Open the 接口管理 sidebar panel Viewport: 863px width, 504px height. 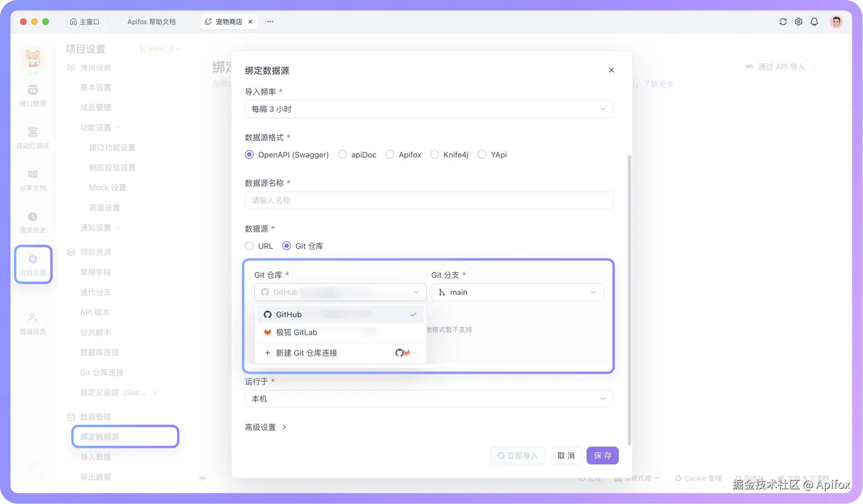tap(32, 94)
